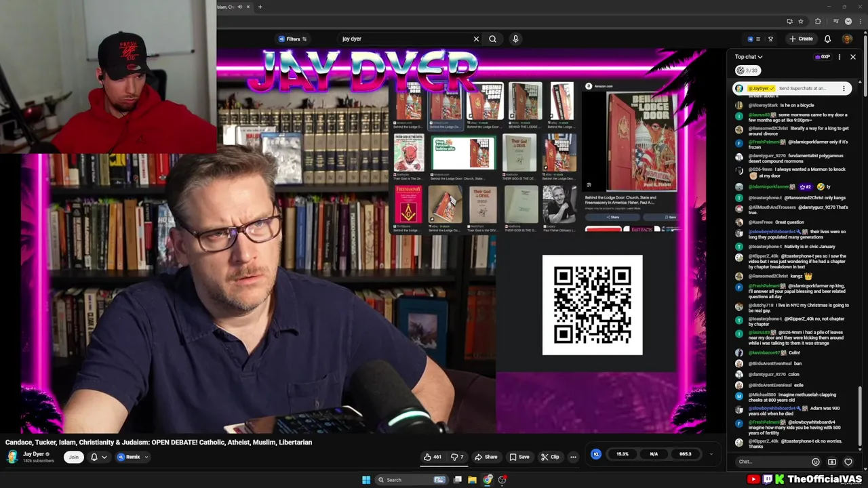This screenshot has width=868, height=488.
Task: Open the browser extensions puzzle icon
Action: coord(818,21)
